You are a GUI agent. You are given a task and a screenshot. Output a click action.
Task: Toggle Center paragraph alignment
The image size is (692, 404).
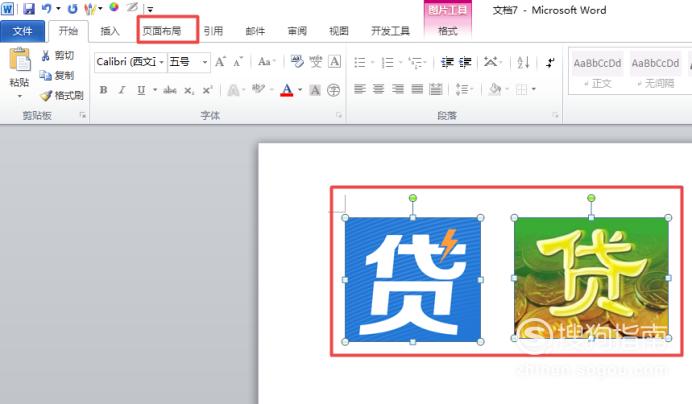click(x=379, y=90)
